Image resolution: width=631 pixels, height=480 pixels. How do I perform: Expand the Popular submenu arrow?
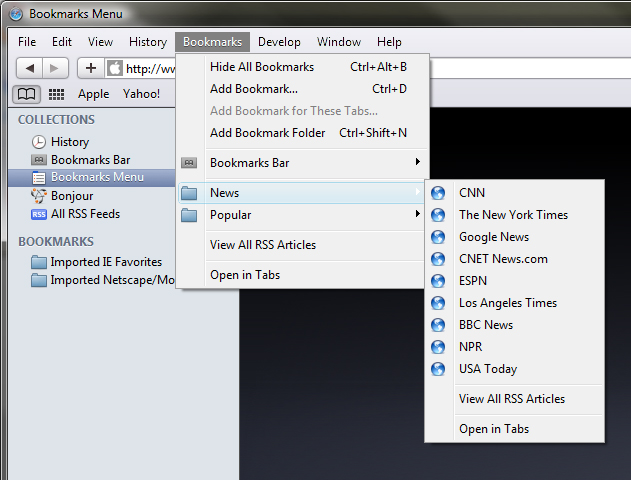tap(417, 214)
